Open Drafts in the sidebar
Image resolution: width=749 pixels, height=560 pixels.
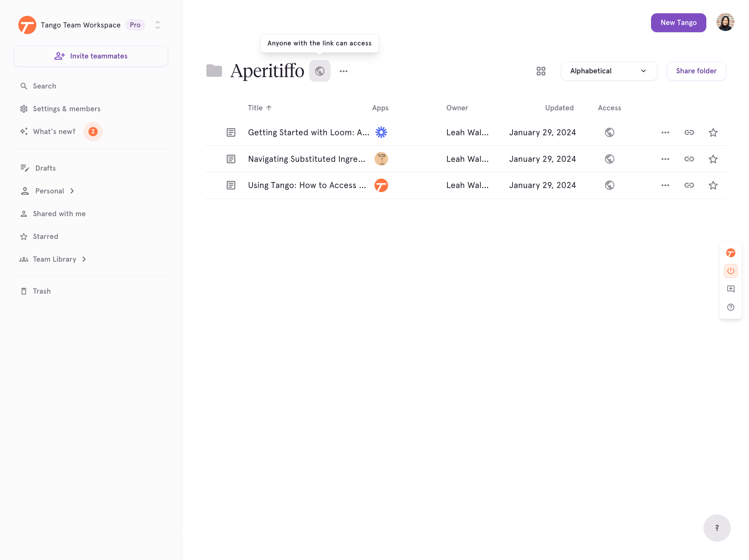46,168
